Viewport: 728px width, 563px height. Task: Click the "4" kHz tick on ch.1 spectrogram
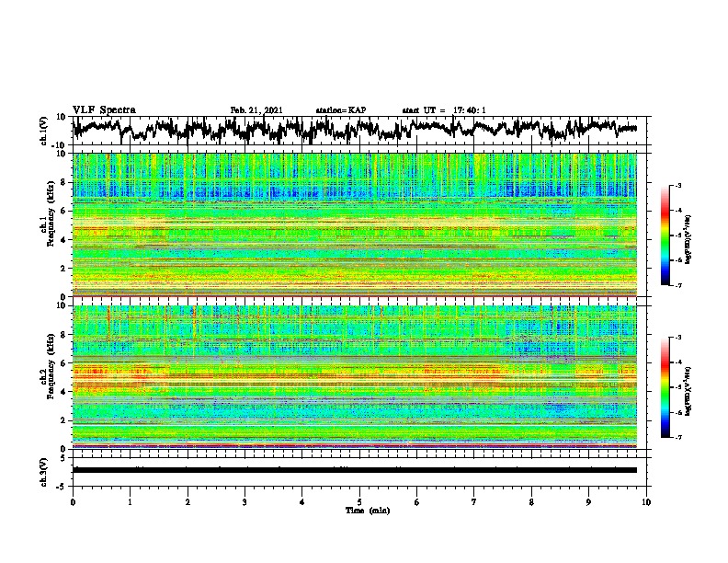pos(64,240)
